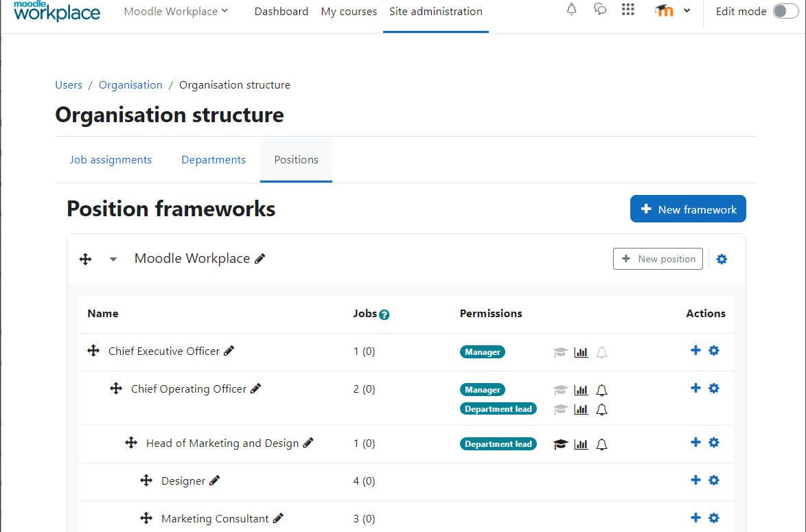This screenshot has height=532, width=806.
Task: Toggle CEO Manager reports chart permission
Action: (x=581, y=352)
